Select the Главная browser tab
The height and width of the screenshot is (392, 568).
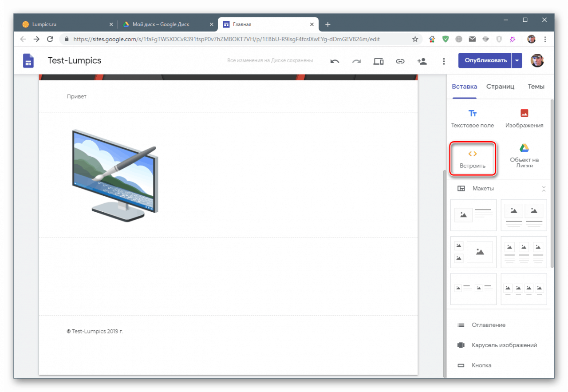pyautogui.click(x=268, y=24)
